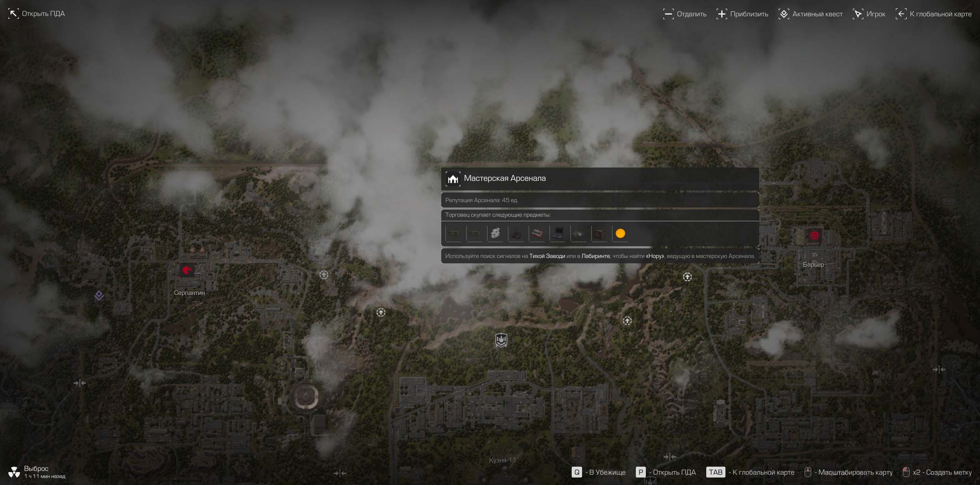The width and height of the screenshot is (980, 485).
Task: Click the house icon beside Мастерская Арсенала
Action: tap(453, 179)
